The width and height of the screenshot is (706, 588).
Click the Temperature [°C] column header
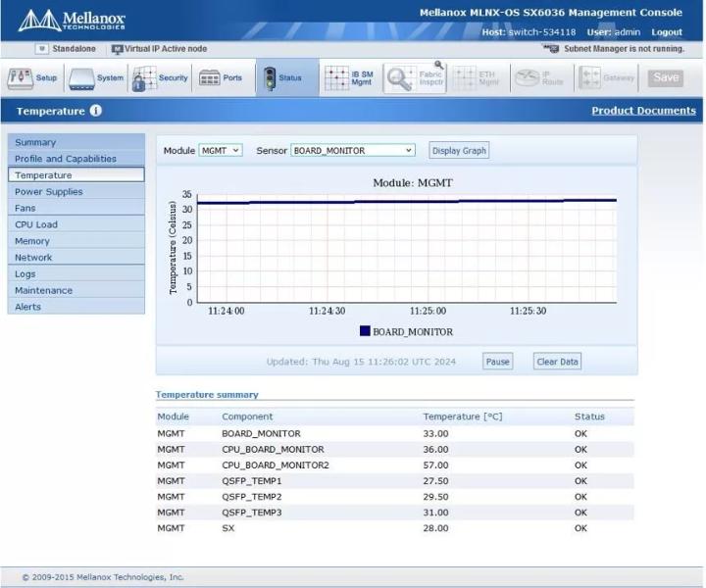click(463, 416)
